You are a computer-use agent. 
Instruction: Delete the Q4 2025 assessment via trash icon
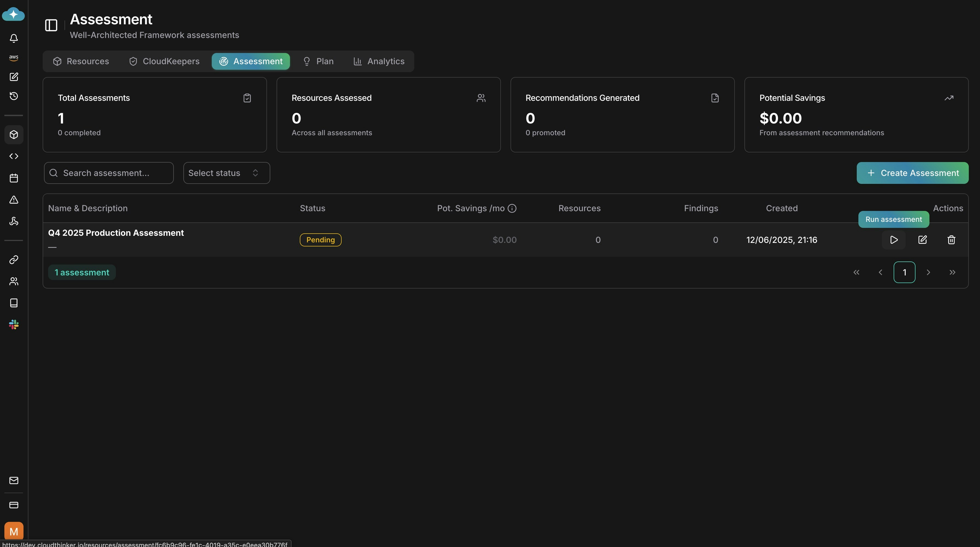coord(951,240)
